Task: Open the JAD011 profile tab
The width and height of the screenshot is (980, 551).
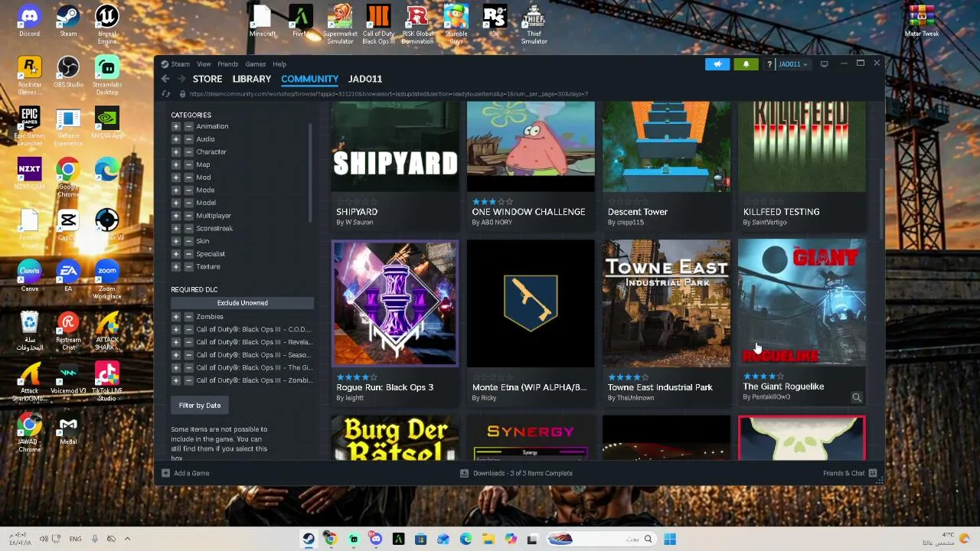Action: tap(365, 79)
